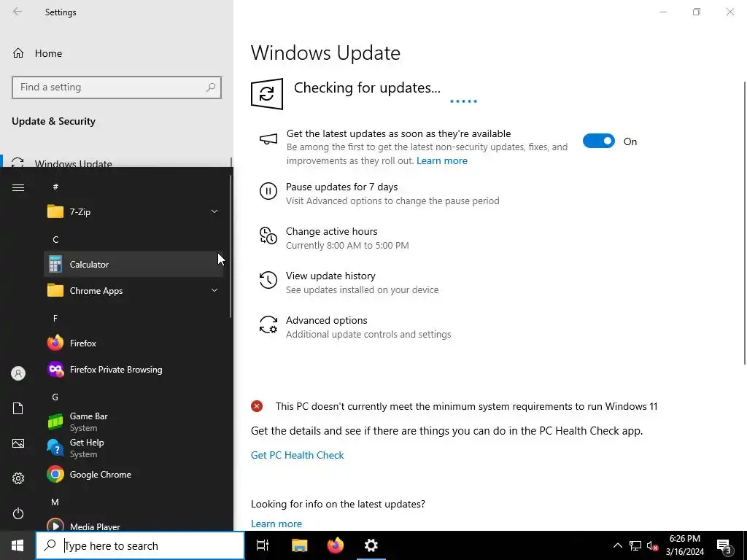Go back with the Settings back arrow
This screenshot has width=747, height=560.
coord(18,12)
